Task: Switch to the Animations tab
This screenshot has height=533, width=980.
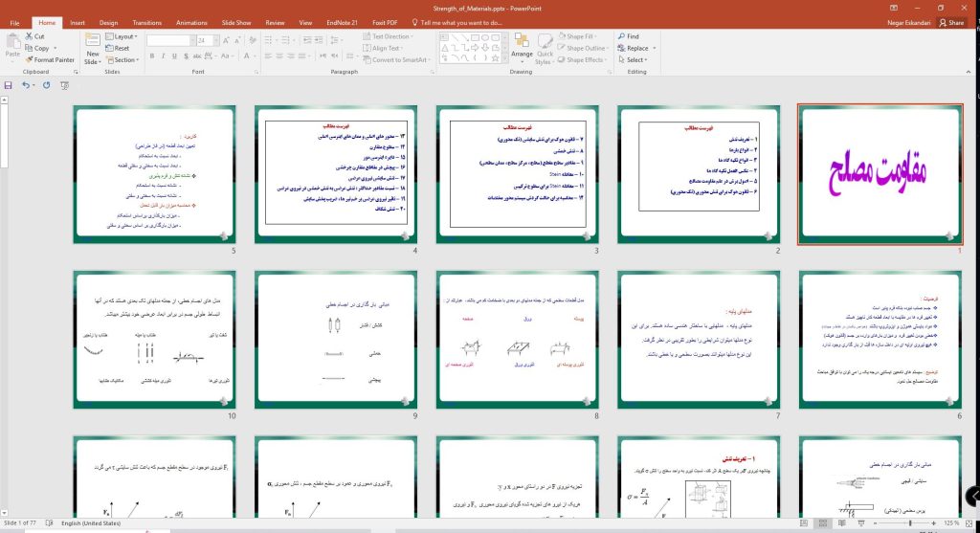Action: [x=191, y=23]
